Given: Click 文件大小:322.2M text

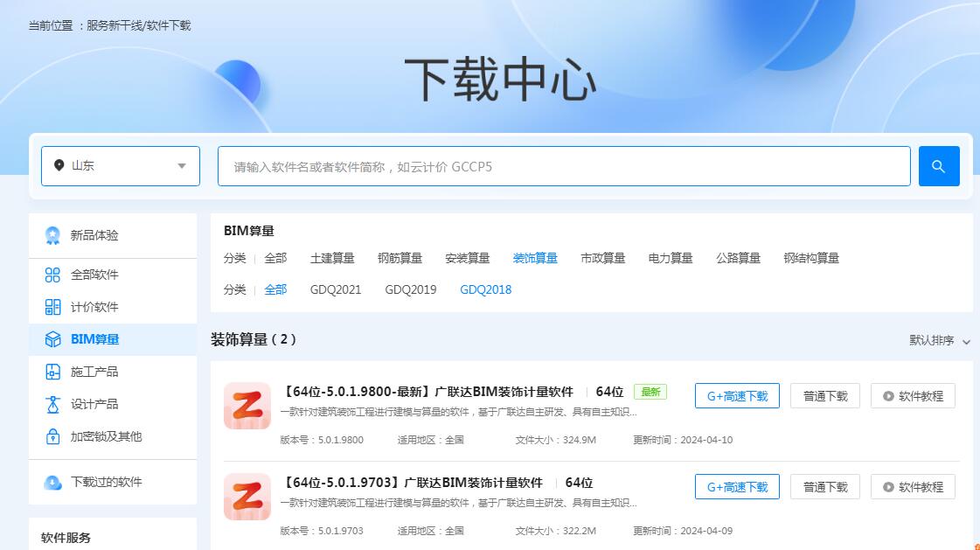Looking at the screenshot, I should (556, 532).
